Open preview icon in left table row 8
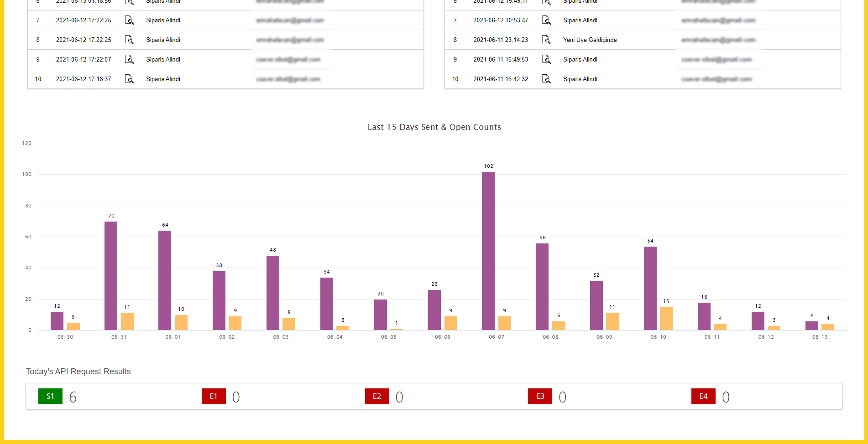The height and width of the screenshot is (444, 868). 129,40
